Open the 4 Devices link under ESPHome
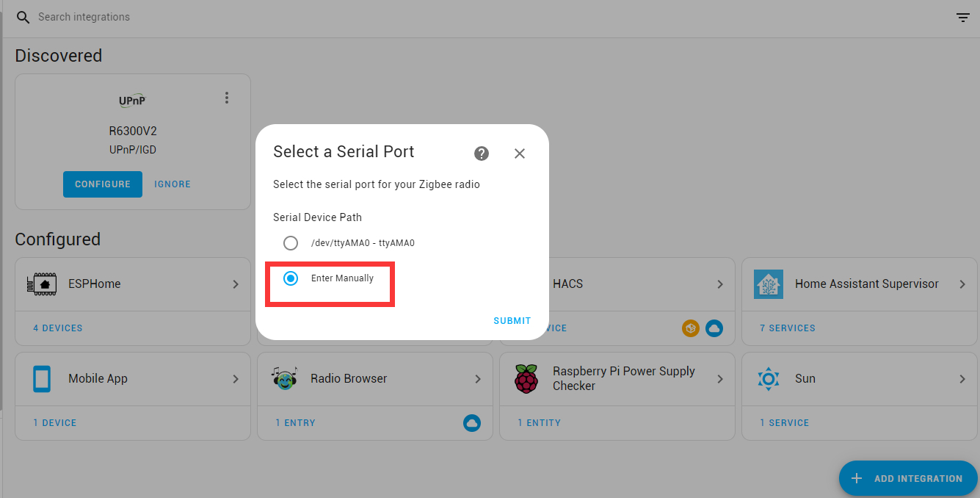 [58, 328]
